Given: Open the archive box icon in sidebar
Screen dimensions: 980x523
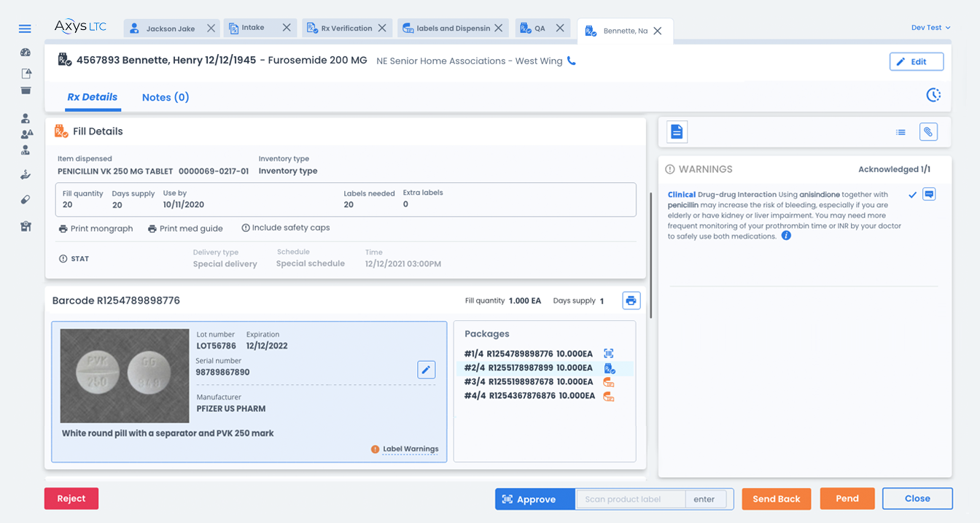Looking at the screenshot, I should (26, 90).
